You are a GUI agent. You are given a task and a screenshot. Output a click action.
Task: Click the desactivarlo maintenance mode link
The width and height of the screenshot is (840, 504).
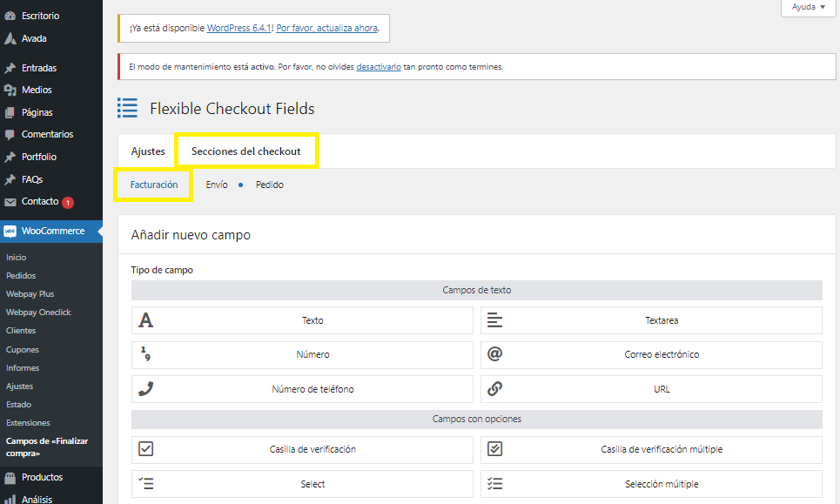[x=379, y=67]
